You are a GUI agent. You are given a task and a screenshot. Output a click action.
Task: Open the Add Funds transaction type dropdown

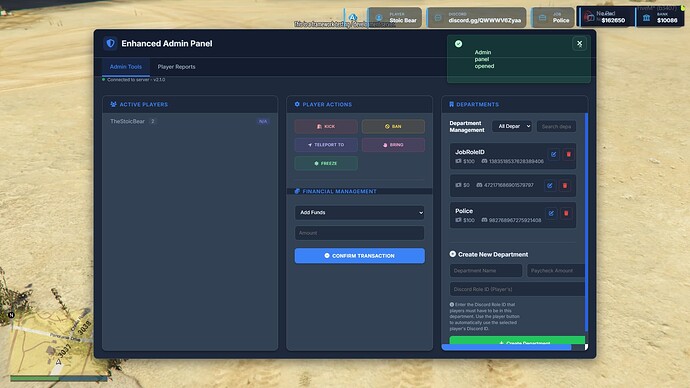click(360, 212)
